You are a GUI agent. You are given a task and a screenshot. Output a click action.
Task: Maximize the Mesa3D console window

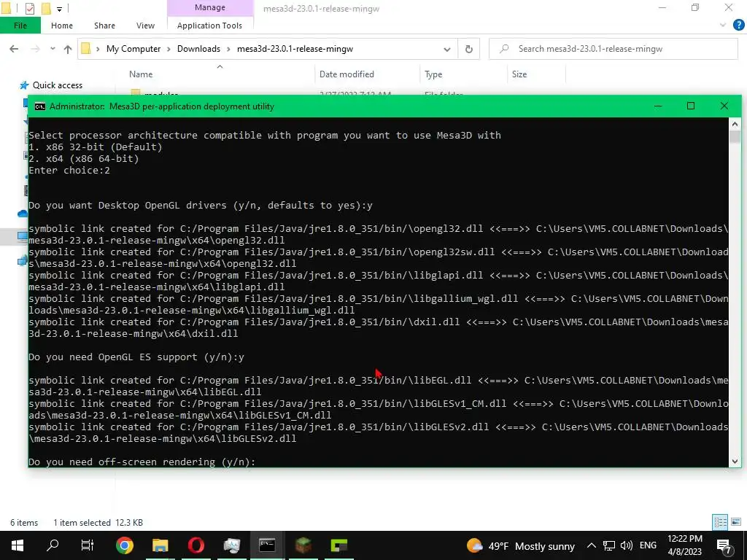coord(691,106)
